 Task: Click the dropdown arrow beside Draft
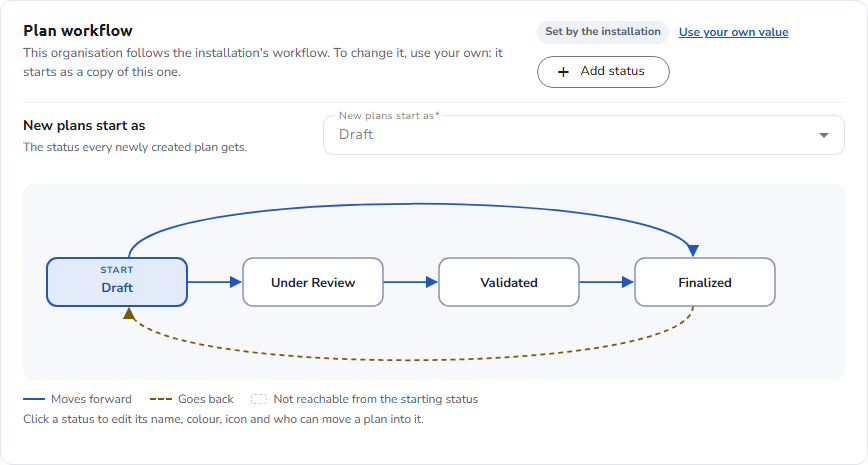coord(824,135)
